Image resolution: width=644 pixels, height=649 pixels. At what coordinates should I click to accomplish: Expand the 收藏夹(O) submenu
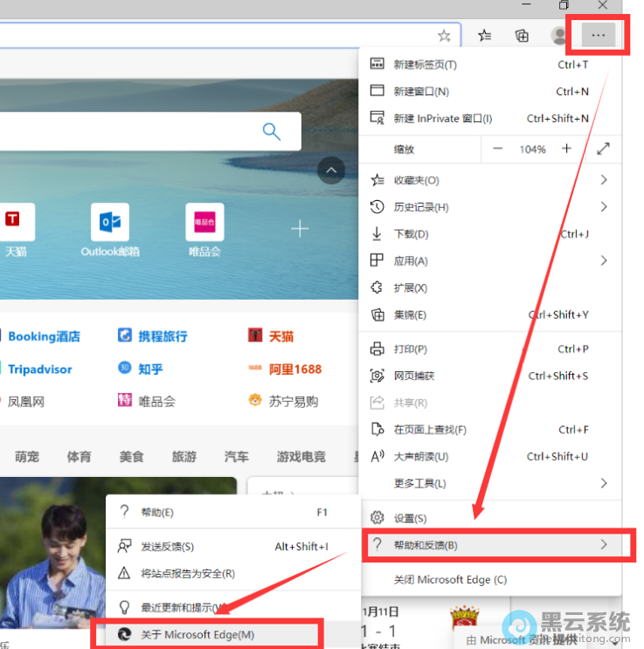click(x=489, y=180)
